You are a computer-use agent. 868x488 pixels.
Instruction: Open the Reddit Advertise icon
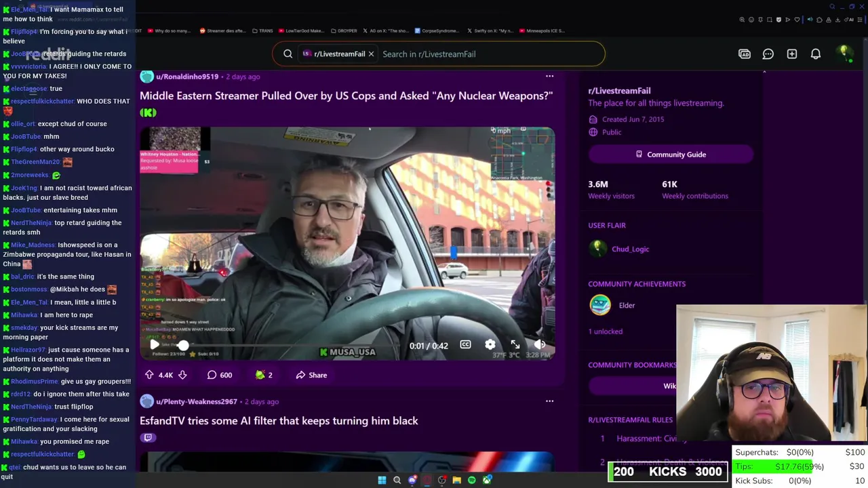[x=745, y=54]
